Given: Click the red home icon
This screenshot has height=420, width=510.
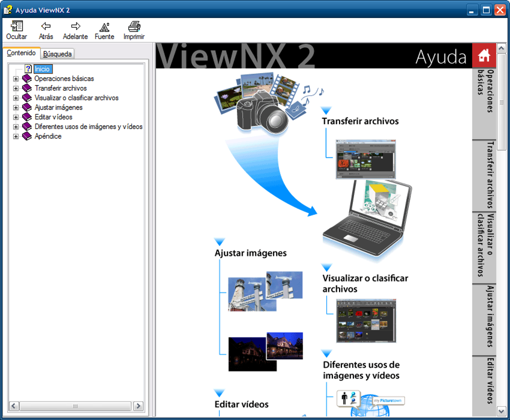Looking at the screenshot, I should 484,55.
